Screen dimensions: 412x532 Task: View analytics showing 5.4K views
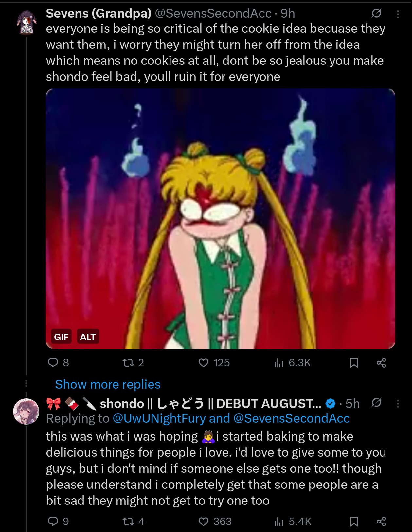(x=279, y=521)
